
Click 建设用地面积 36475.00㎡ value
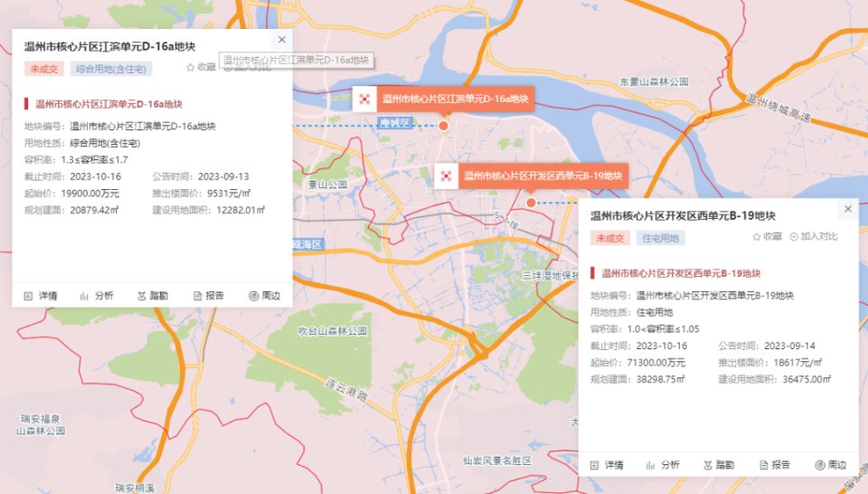click(x=807, y=379)
